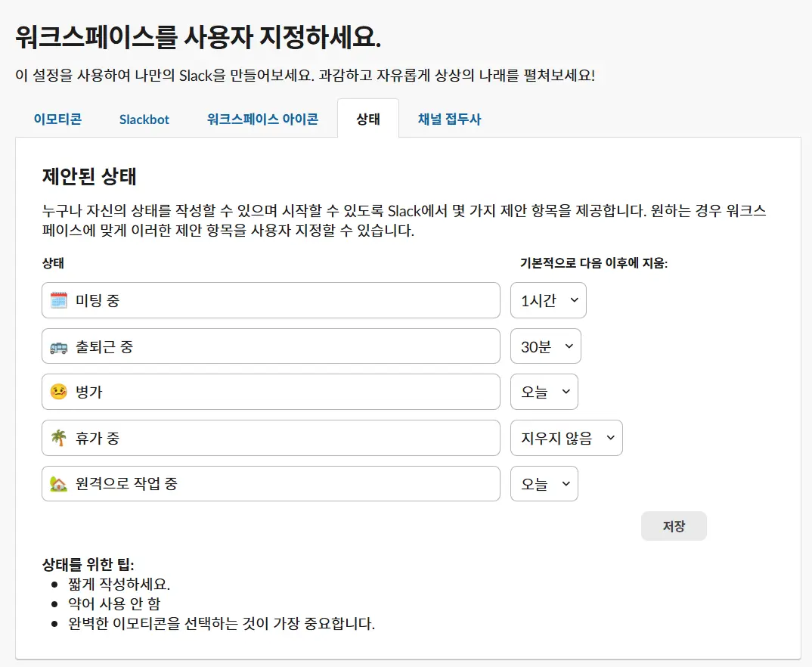Select the 상태 tab
Viewport: 812px width, 667px height.
[368, 119]
